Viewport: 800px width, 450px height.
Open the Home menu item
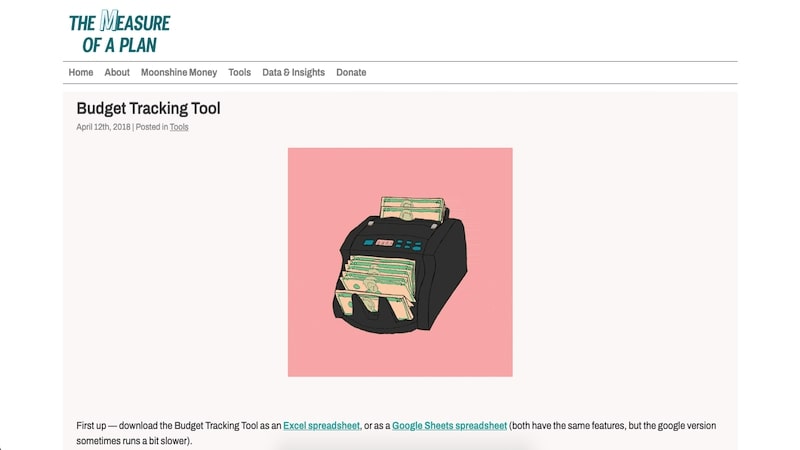(81, 72)
